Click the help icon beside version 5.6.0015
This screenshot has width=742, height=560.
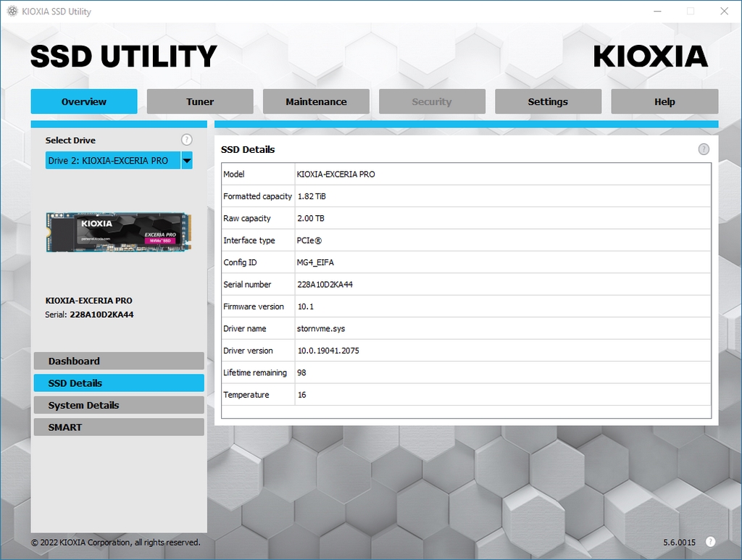tap(710, 542)
